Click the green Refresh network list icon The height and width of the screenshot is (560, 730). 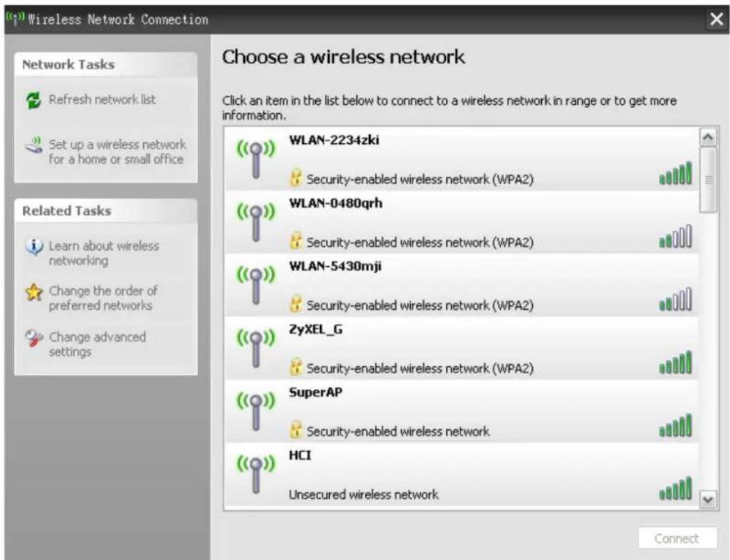pyautogui.click(x=33, y=100)
